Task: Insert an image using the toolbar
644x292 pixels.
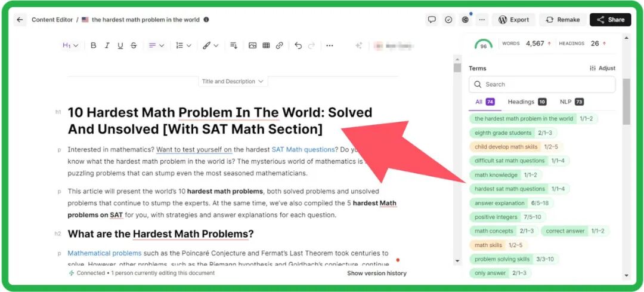Action: (252, 45)
